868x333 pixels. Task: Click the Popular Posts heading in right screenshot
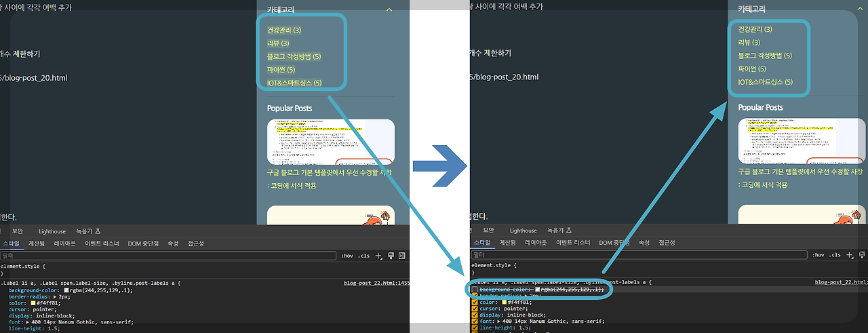coord(761,107)
